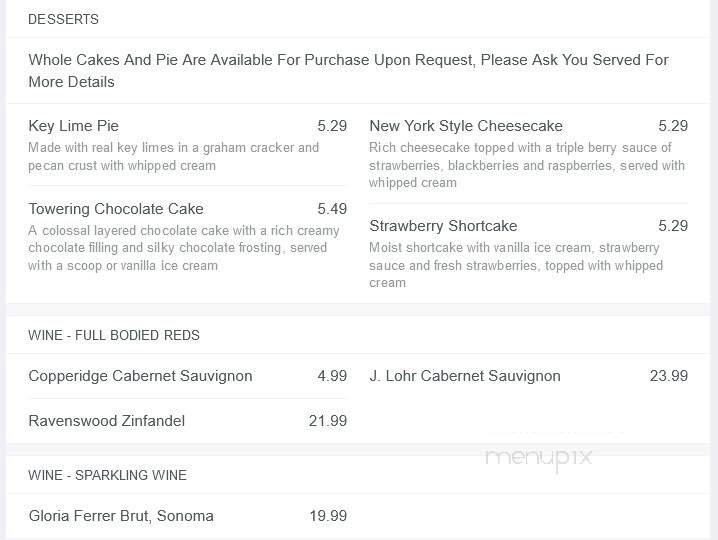Click the Copperidge Cabernet 4.99 price
Screen dimensions: 718x540
point(332,376)
